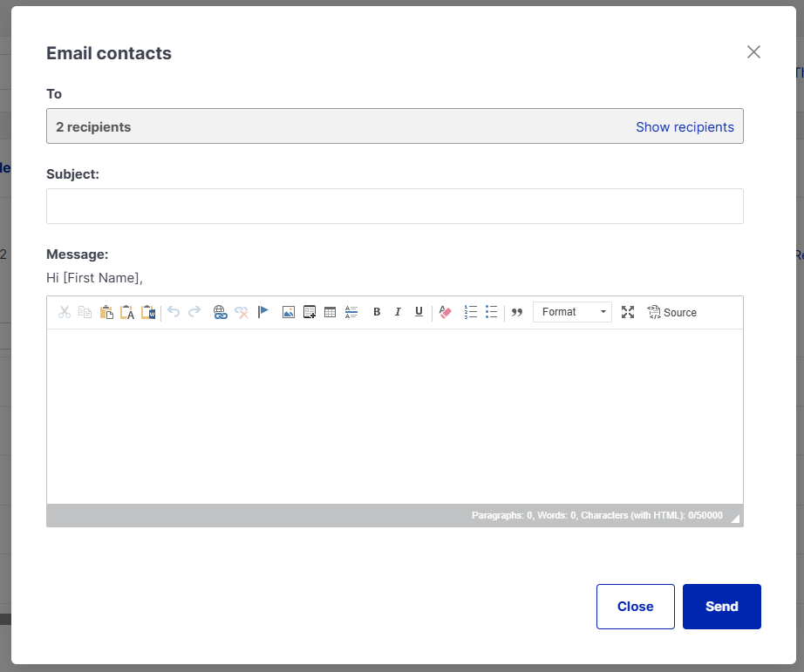This screenshot has width=804, height=672.
Task: Insert a link using the link icon
Action: 220,312
